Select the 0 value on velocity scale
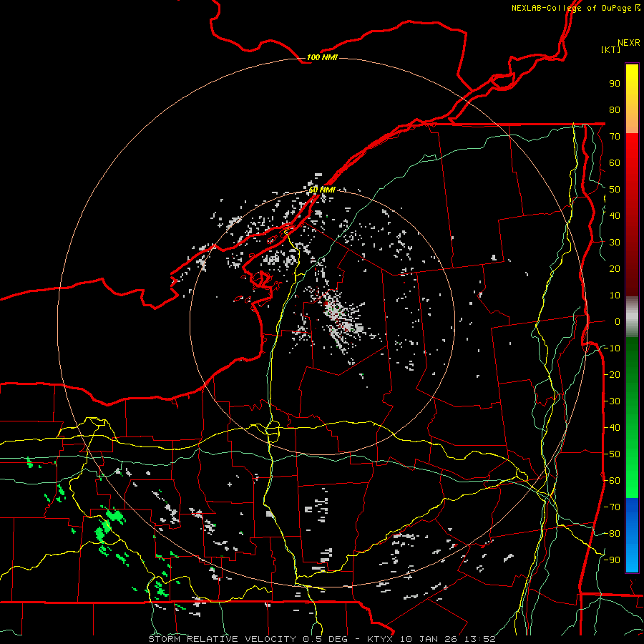The height and width of the screenshot is (644, 644). pyautogui.click(x=618, y=321)
